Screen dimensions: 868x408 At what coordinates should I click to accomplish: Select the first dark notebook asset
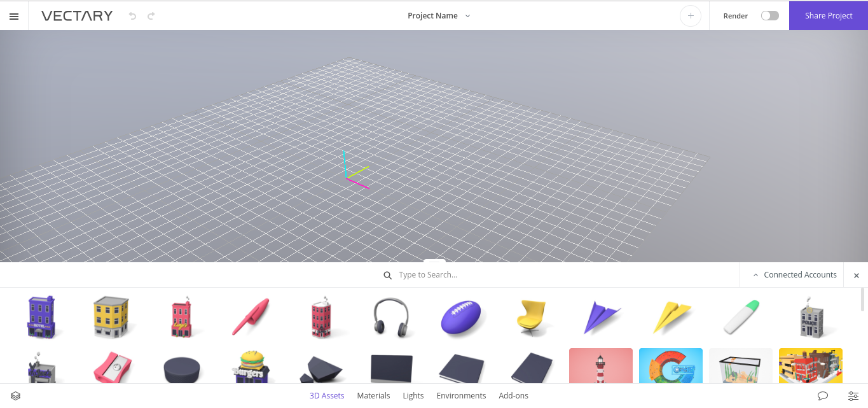coord(462,369)
